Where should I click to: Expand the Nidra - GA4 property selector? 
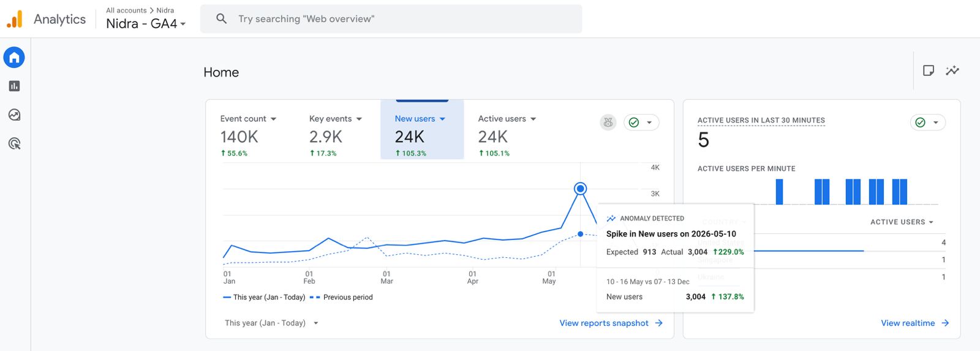pos(146,24)
